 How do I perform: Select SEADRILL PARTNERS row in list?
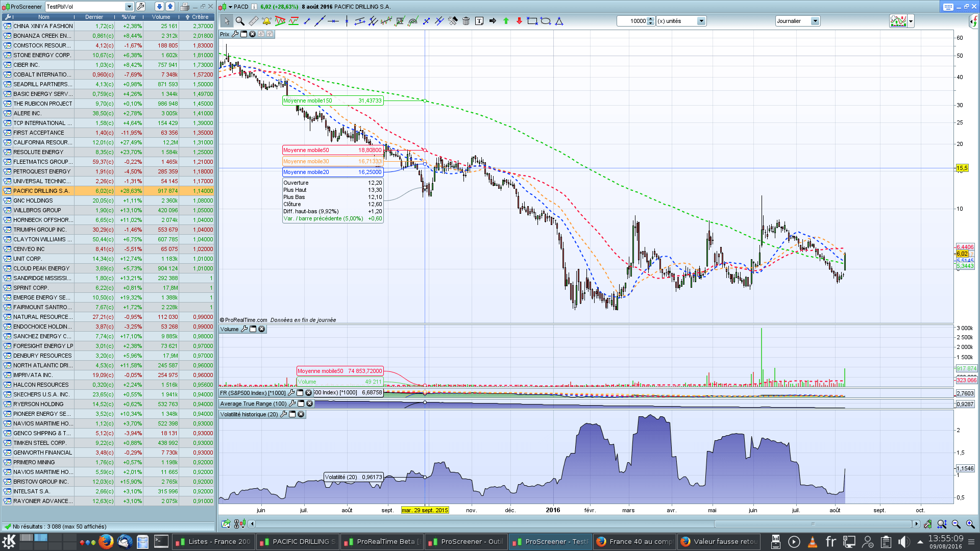point(43,84)
